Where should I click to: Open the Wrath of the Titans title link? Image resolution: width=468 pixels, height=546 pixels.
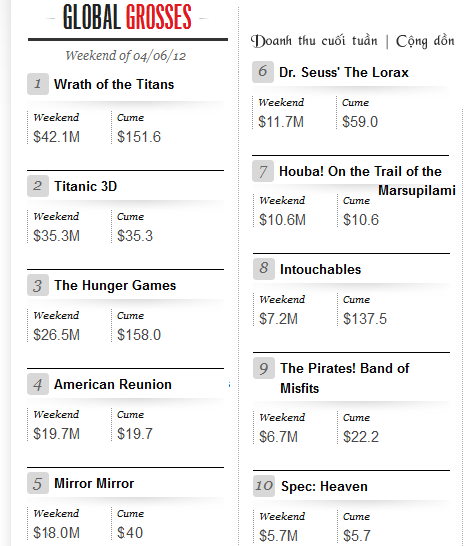[114, 84]
